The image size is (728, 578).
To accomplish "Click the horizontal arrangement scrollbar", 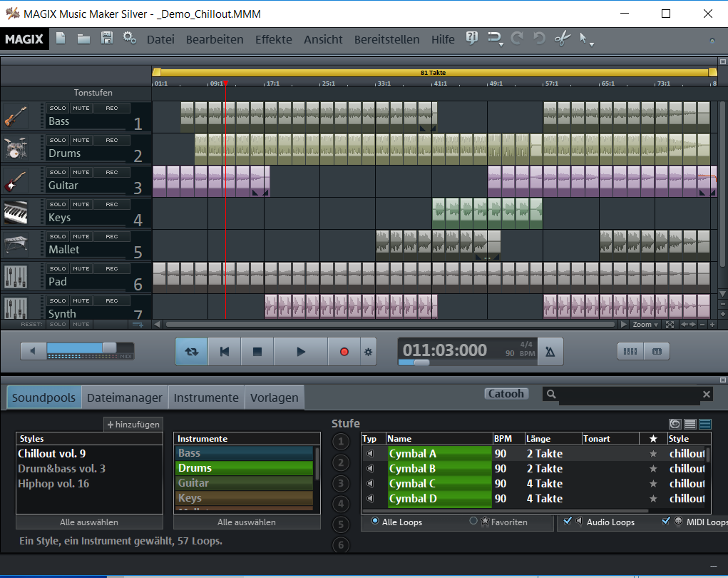I will 390,325.
